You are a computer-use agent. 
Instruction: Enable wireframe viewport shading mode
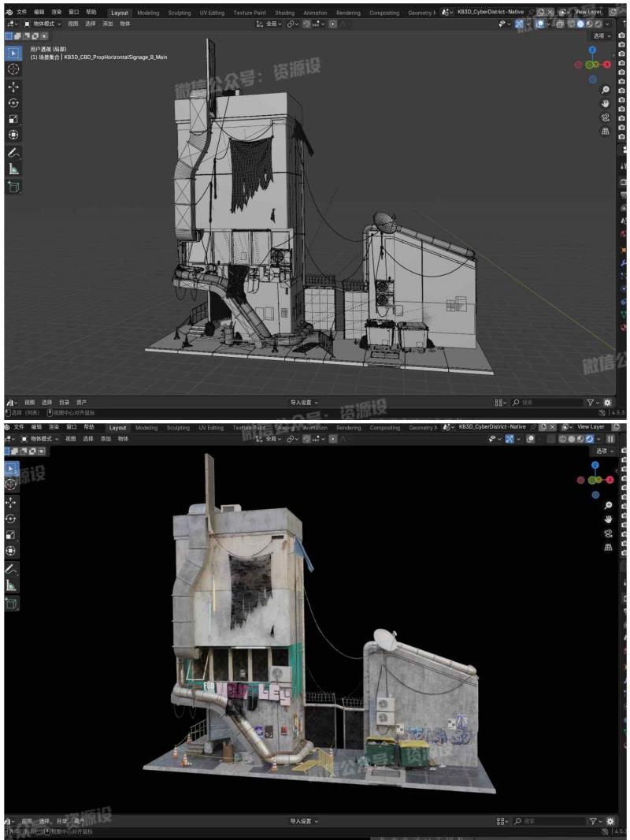coord(571,24)
